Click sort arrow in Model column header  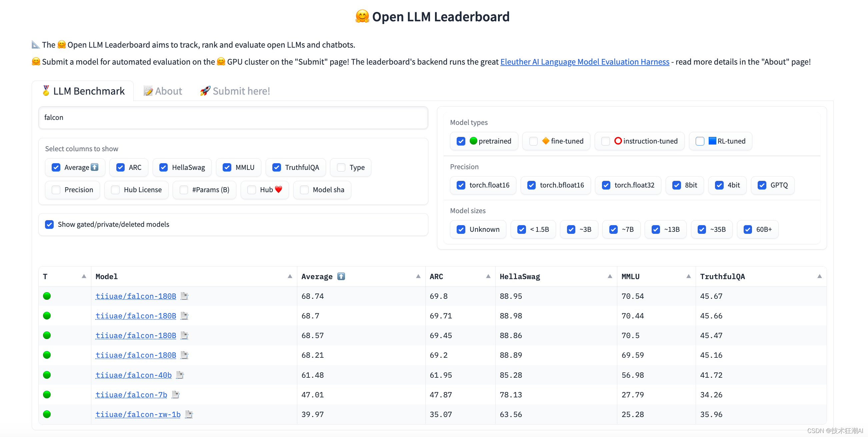tap(290, 276)
